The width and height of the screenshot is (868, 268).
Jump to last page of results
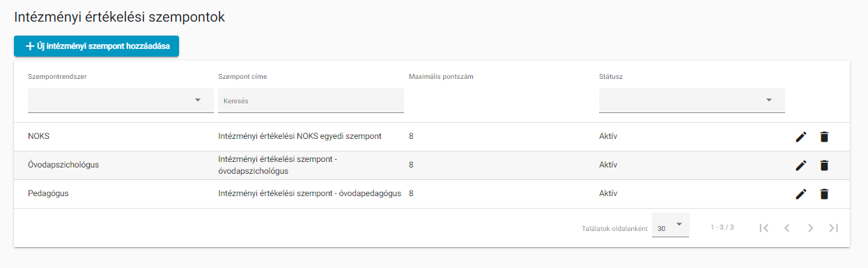833,228
